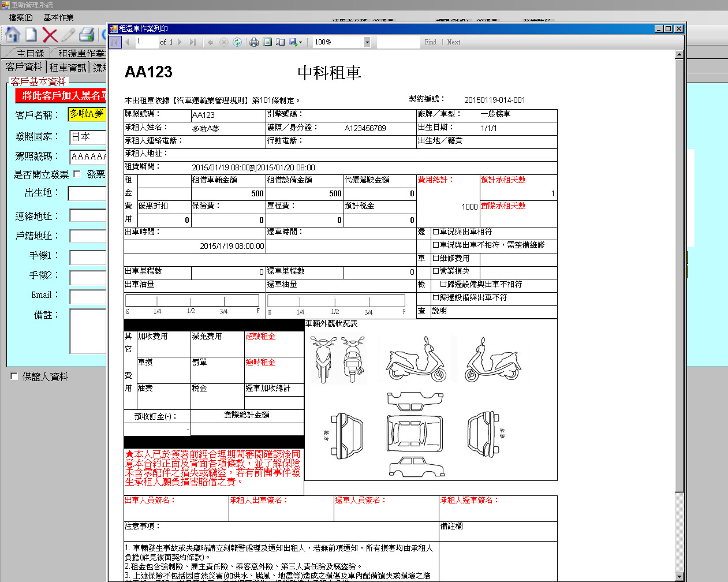Open the 檔案(F) menu
Viewport: 728px width, 582px height.
21,17
